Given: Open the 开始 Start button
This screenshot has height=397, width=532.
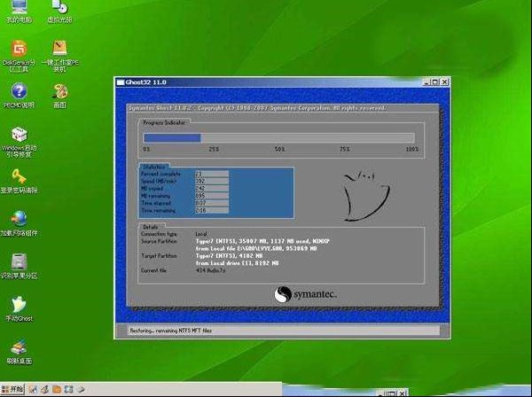Looking at the screenshot, I should click(x=12, y=389).
